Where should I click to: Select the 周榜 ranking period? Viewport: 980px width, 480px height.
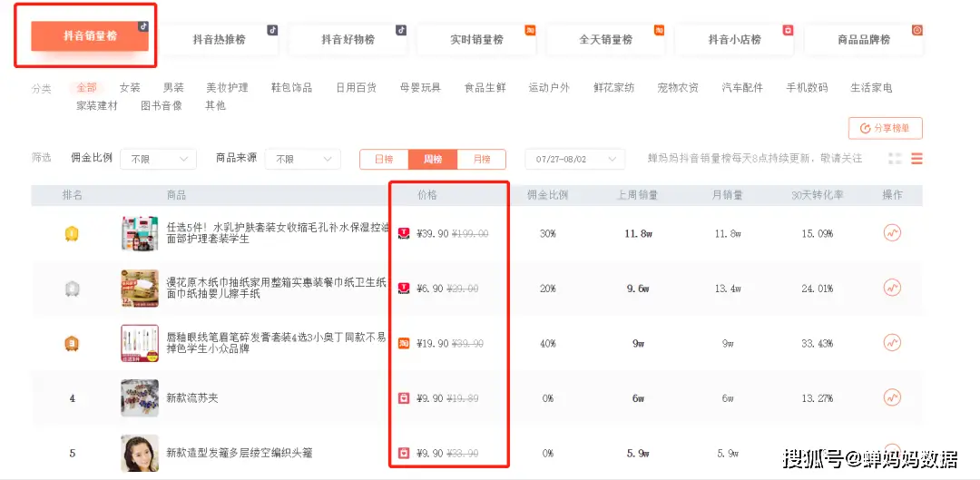pos(433,160)
